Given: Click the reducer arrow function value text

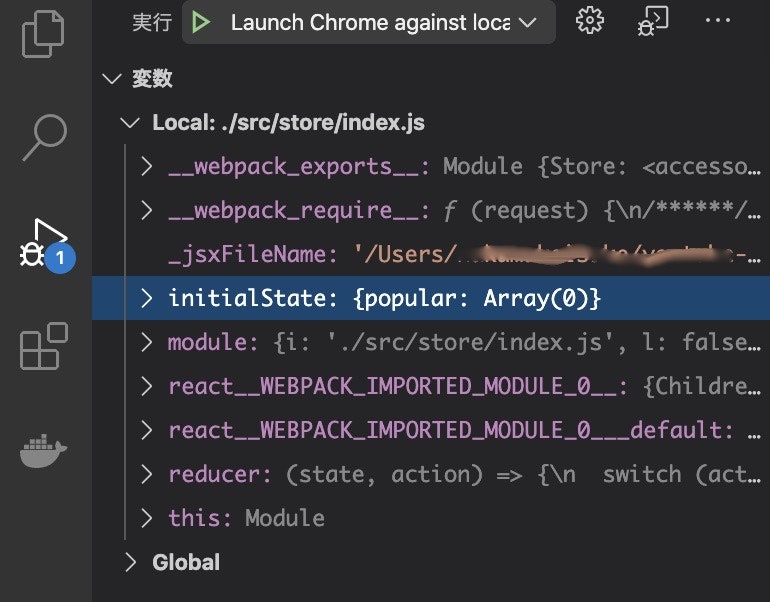Looking at the screenshot, I should pyautogui.click(x=523, y=474).
